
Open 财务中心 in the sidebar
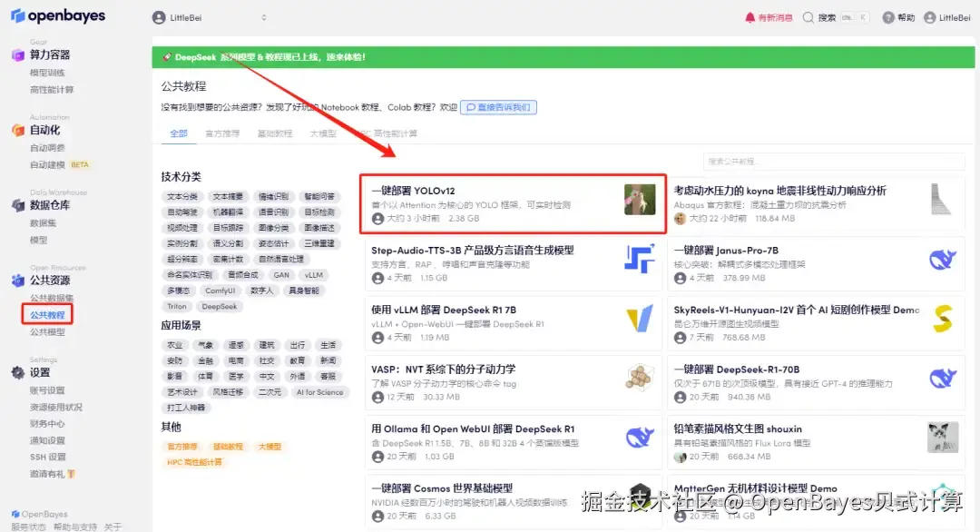(47, 423)
